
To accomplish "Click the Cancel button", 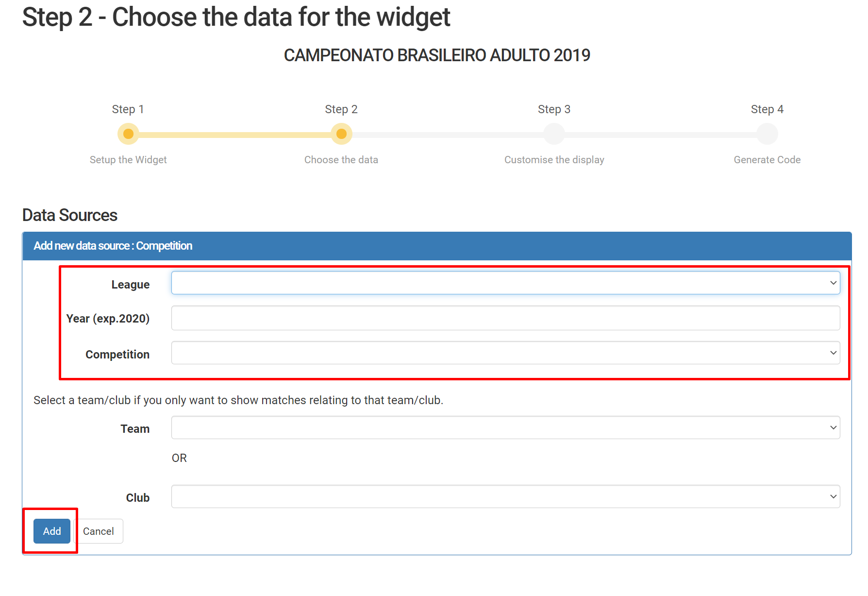I will [x=98, y=531].
